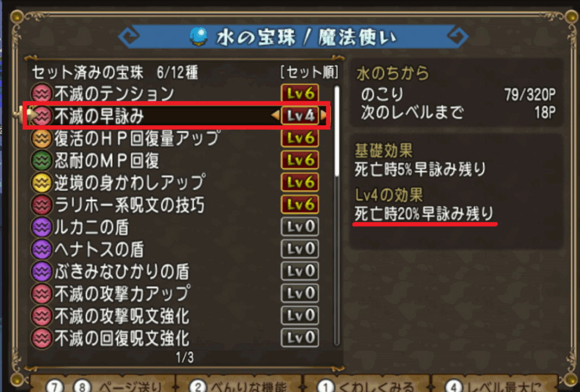Click the くわしくみる details button
Screen dimensions: 580x392
pos(366,385)
